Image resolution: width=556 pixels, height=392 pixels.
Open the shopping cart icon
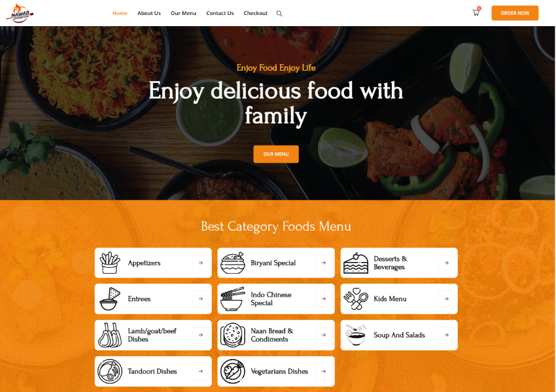pos(476,12)
